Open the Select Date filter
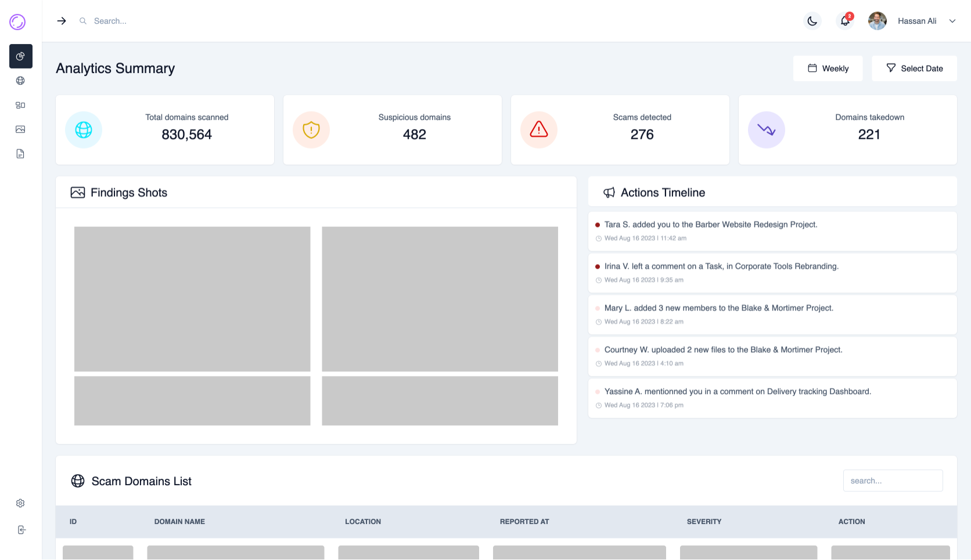The width and height of the screenshot is (971, 560). [x=914, y=68]
